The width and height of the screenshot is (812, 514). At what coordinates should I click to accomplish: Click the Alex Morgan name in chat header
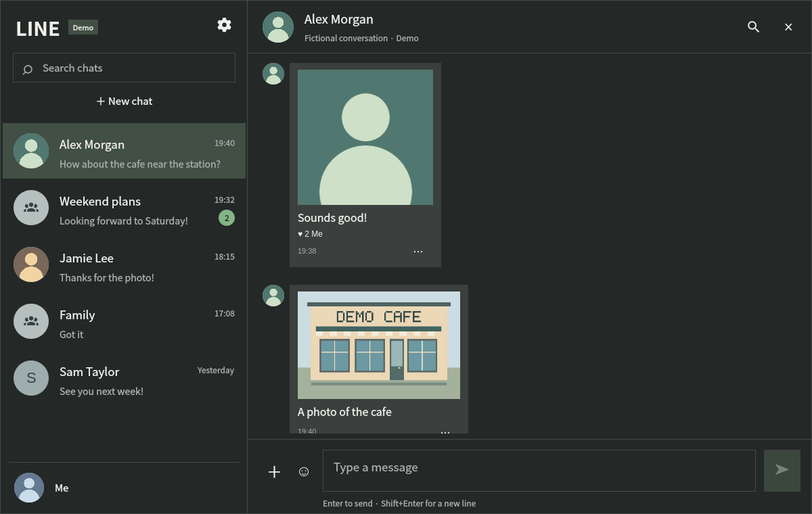[x=339, y=20]
